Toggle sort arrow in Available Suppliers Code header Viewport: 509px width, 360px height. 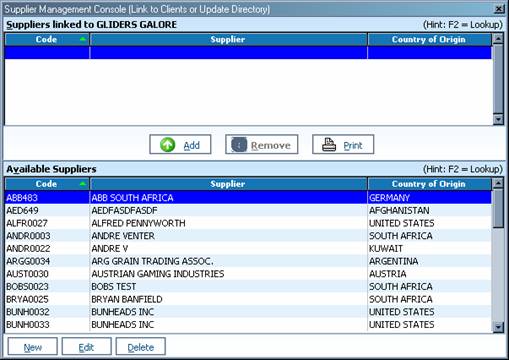83,184
